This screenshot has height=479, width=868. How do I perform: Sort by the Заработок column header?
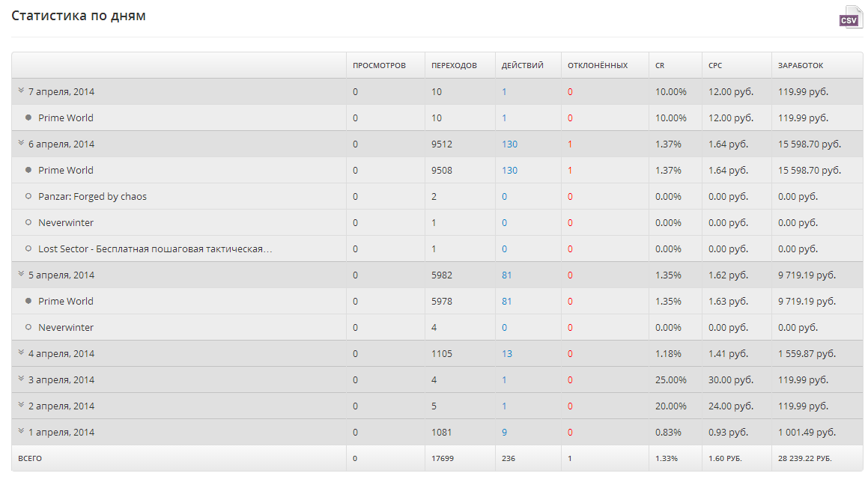(801, 66)
